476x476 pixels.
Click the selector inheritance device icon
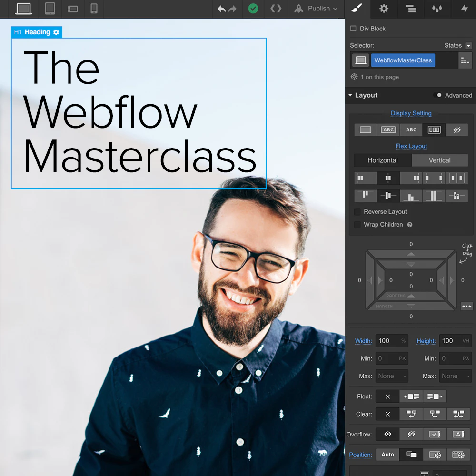(361, 60)
